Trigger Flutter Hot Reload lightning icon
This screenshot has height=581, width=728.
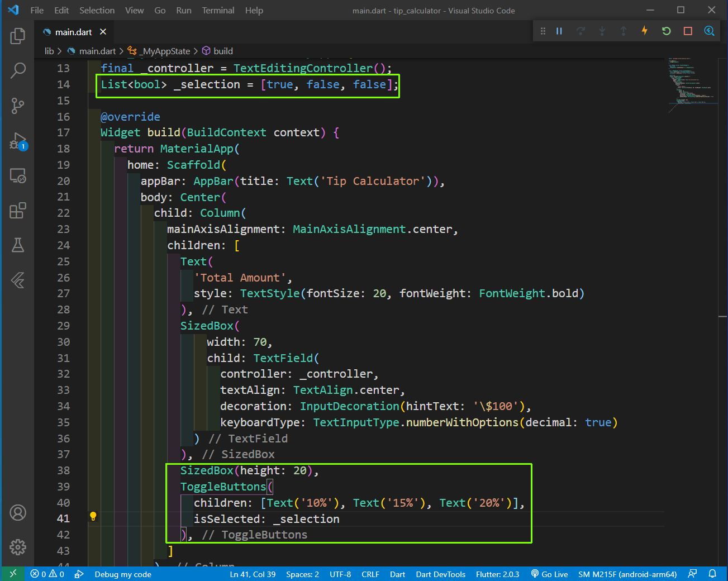(x=645, y=31)
